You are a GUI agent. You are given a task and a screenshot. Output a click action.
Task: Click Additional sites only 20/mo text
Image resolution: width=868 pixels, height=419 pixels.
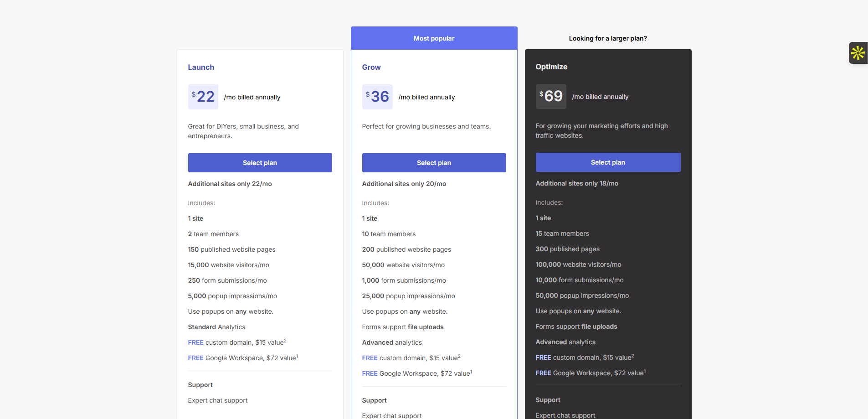(404, 184)
